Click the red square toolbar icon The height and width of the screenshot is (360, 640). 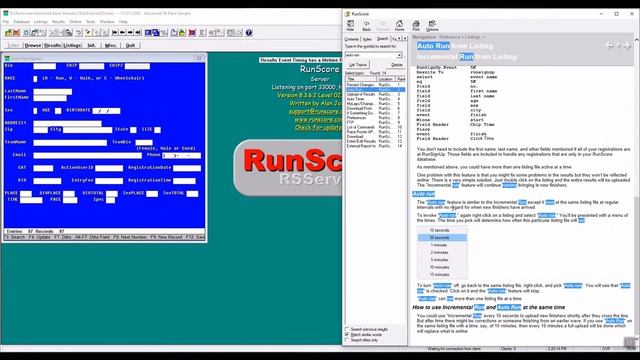click(x=192, y=33)
